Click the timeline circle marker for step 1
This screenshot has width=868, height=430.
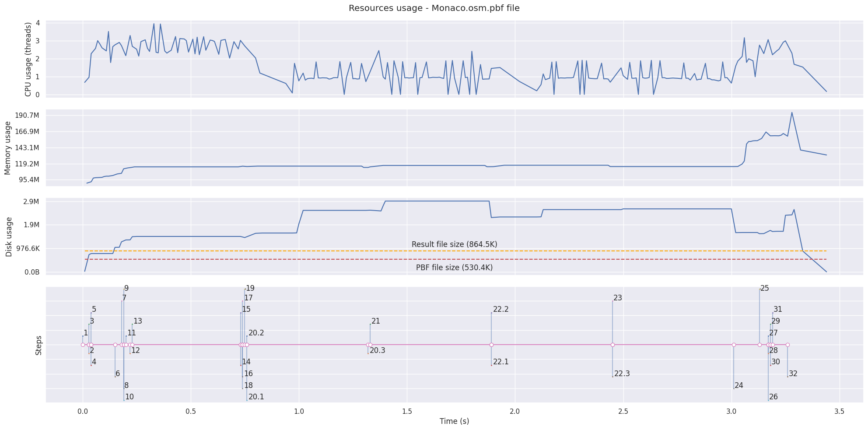pos(83,345)
